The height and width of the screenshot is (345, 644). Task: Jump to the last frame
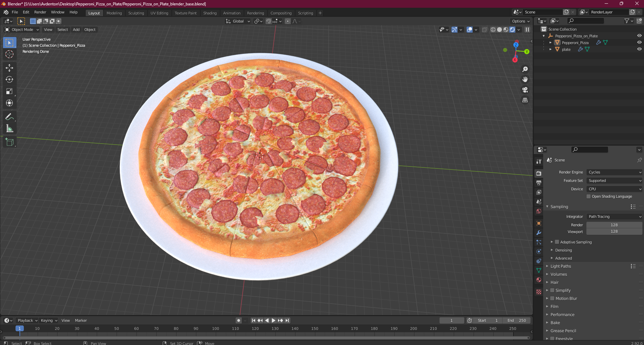click(x=287, y=320)
